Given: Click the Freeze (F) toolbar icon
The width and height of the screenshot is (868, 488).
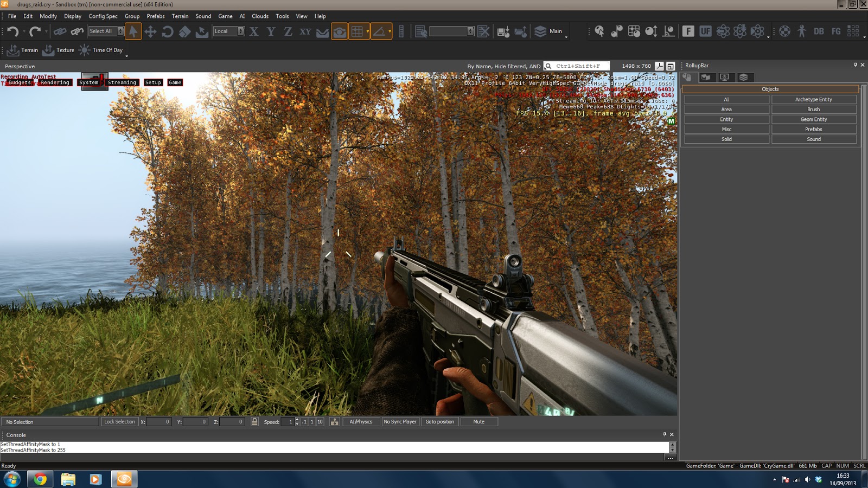Looking at the screenshot, I should click(x=688, y=31).
